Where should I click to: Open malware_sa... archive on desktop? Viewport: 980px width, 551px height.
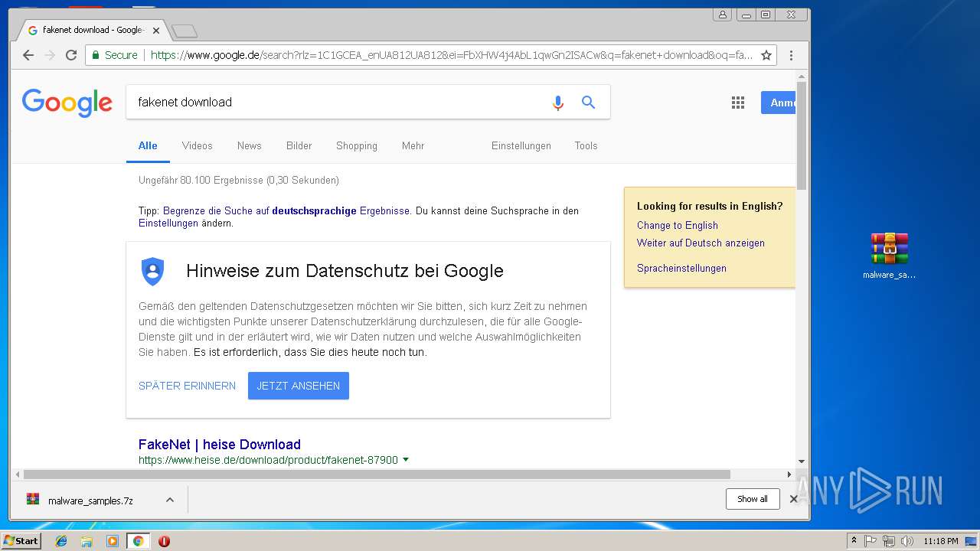coord(889,256)
